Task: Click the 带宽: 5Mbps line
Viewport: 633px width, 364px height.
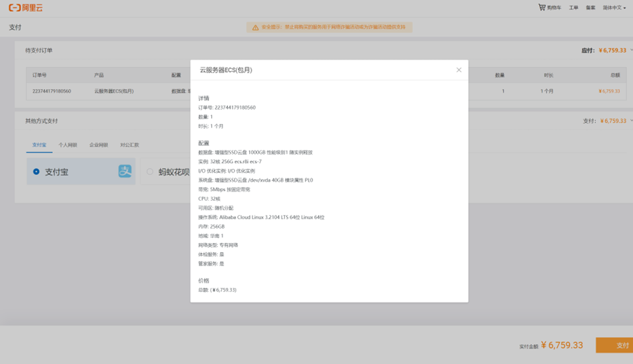Action: coord(224,189)
